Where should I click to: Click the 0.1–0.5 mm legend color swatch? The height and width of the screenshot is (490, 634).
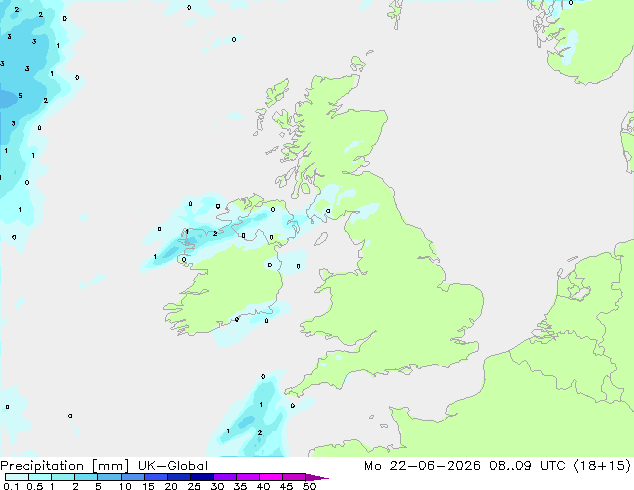pos(17,477)
